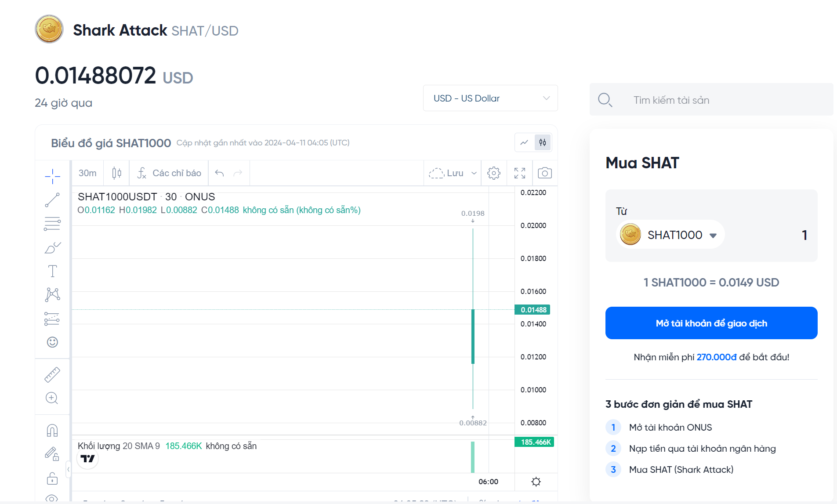Click step Mở tài khoản ONUS
The width and height of the screenshot is (837, 504).
click(x=670, y=428)
